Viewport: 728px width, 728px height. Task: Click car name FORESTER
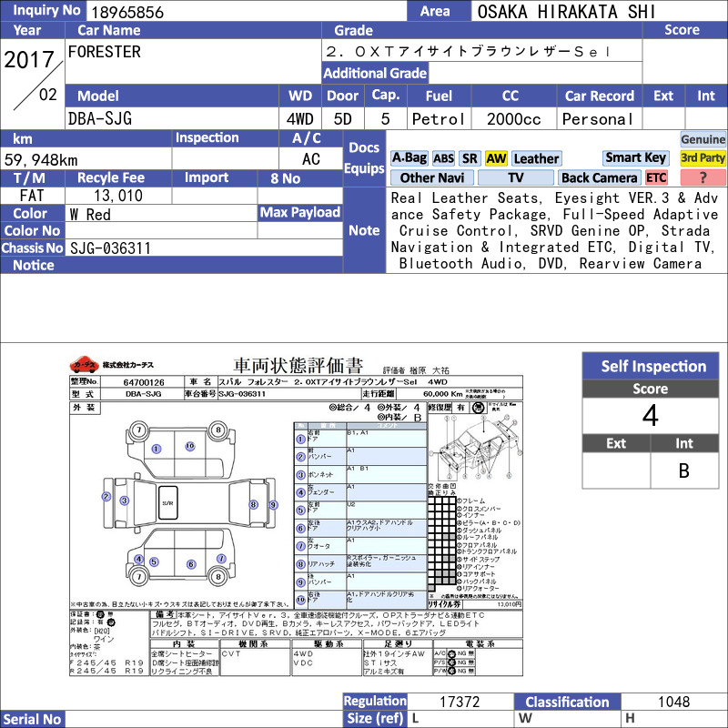(104, 51)
